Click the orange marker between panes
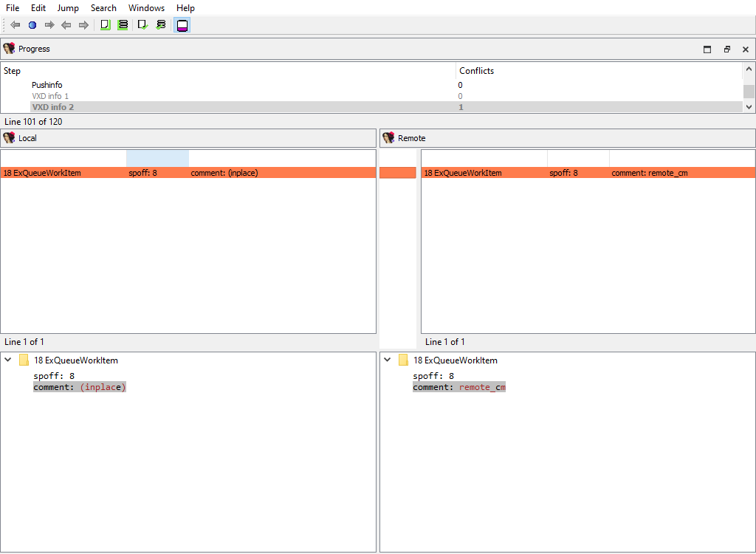 tap(397, 173)
